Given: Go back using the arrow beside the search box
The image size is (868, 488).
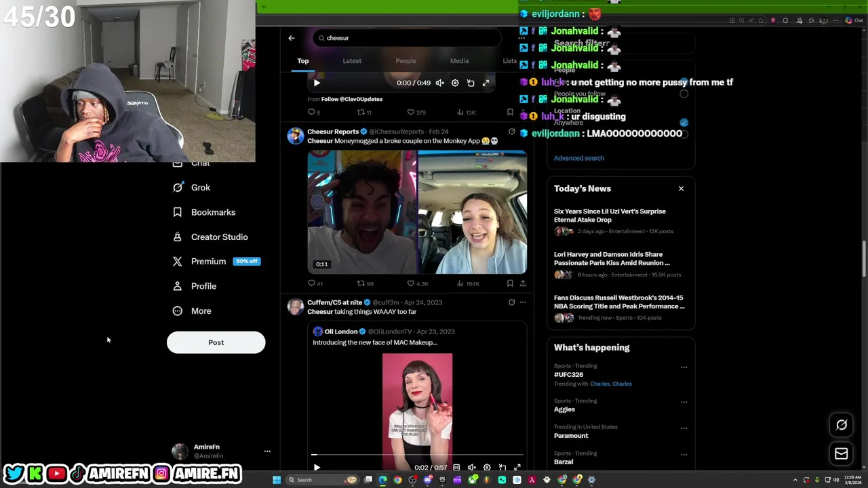Looking at the screenshot, I should tap(292, 38).
